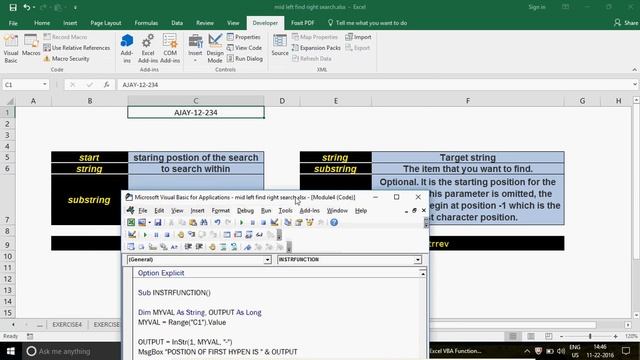The height and width of the screenshot is (360, 640).
Task: Expand the Insert UserForm dropdown arrow
Action: (x=149, y=222)
